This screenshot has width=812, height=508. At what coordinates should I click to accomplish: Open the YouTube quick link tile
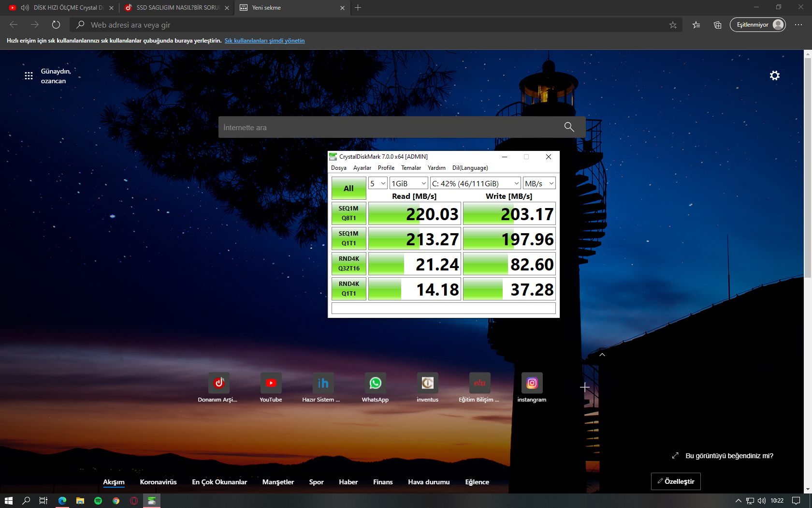[x=271, y=383]
